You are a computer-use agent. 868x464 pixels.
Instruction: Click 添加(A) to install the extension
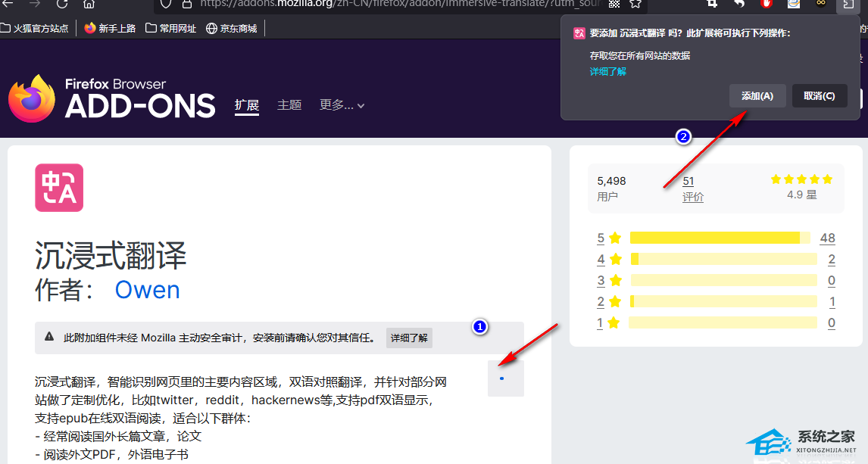pyautogui.click(x=757, y=96)
